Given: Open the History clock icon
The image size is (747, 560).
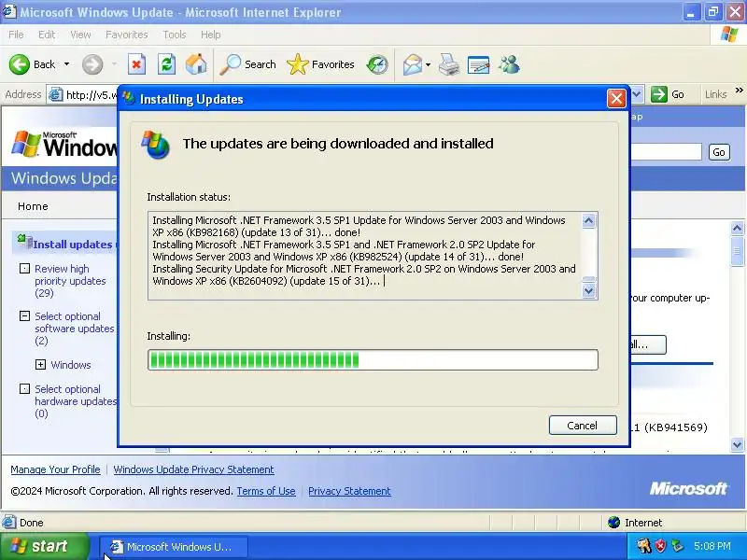Looking at the screenshot, I should [377, 64].
